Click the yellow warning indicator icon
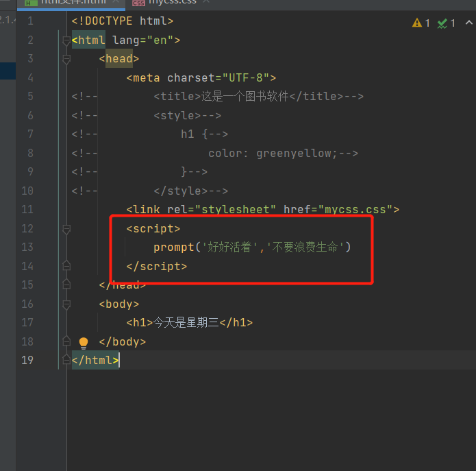Viewport: 476px width, 471px height. point(417,23)
